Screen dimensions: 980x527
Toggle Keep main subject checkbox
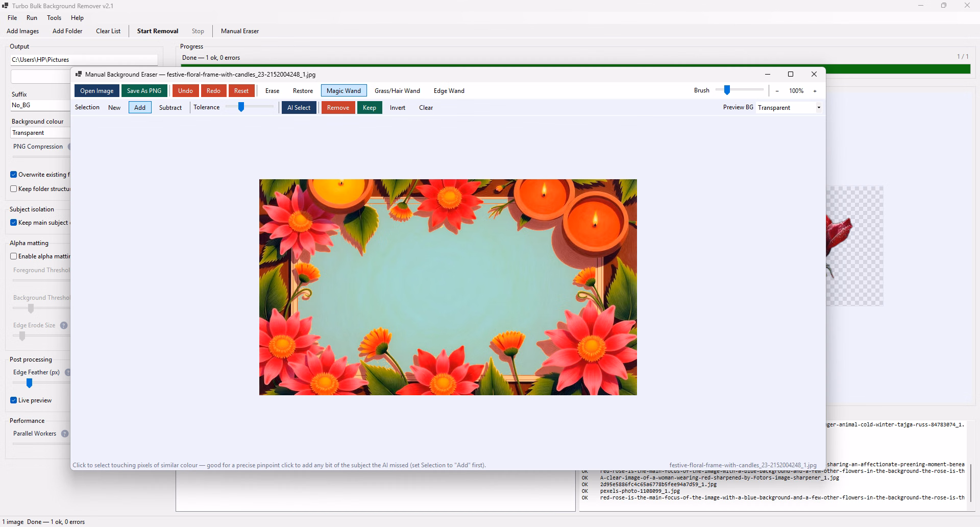coord(14,223)
